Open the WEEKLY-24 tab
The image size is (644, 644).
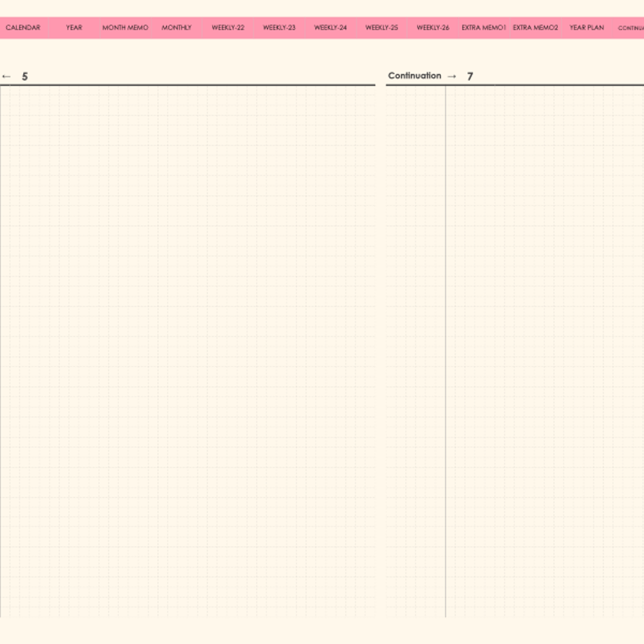pyautogui.click(x=330, y=27)
